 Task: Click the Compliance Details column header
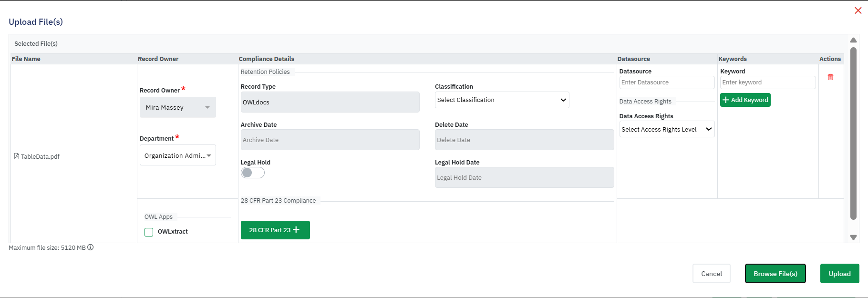coord(267,59)
